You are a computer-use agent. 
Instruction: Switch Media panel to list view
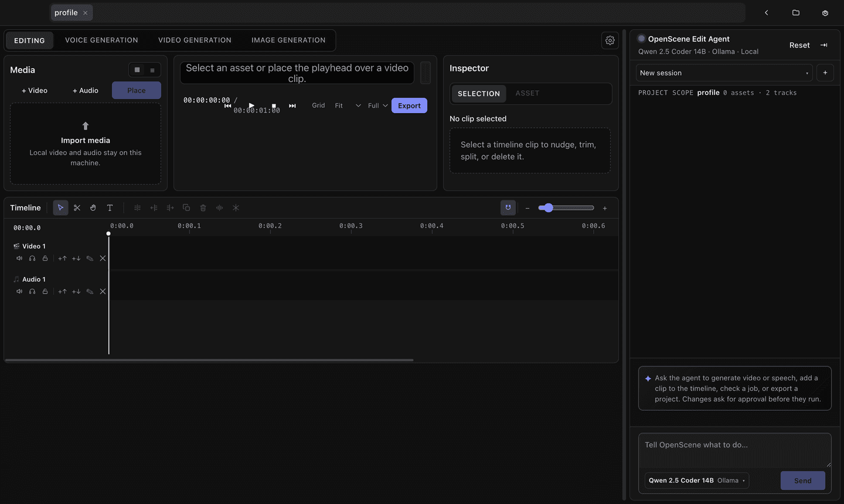pos(152,70)
